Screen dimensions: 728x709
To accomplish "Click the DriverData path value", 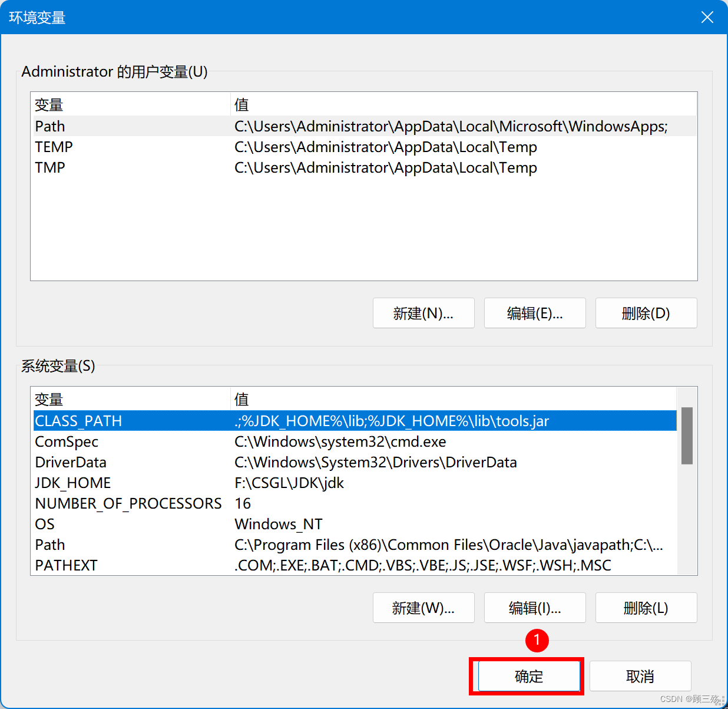I will (x=376, y=462).
